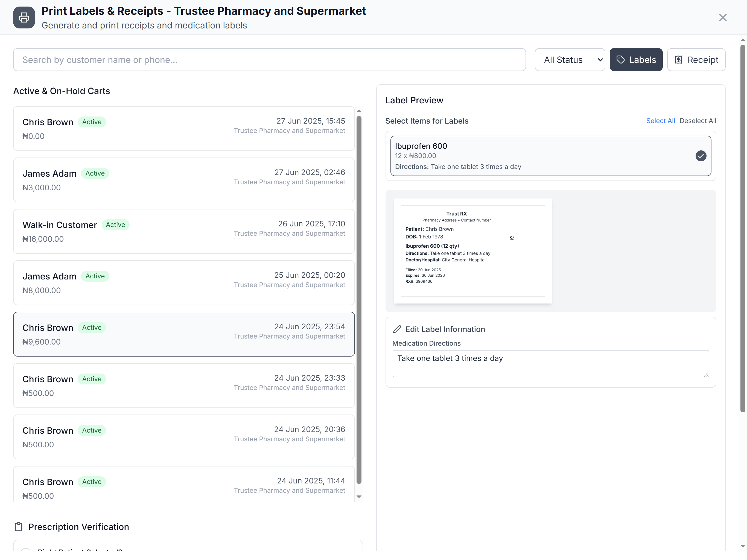This screenshot has width=747, height=560.
Task: Click the QR code on label preview
Action: click(512, 238)
